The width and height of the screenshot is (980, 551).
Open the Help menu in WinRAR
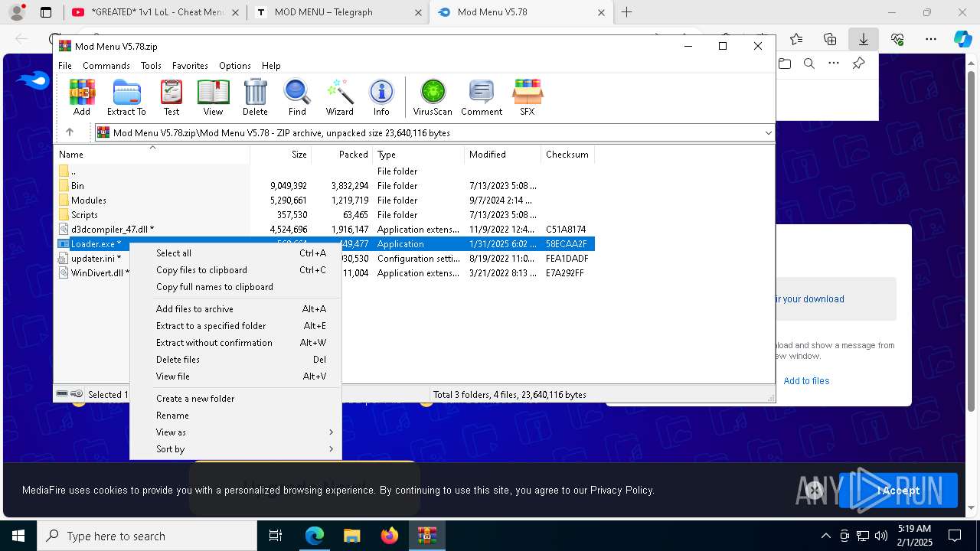271,66
